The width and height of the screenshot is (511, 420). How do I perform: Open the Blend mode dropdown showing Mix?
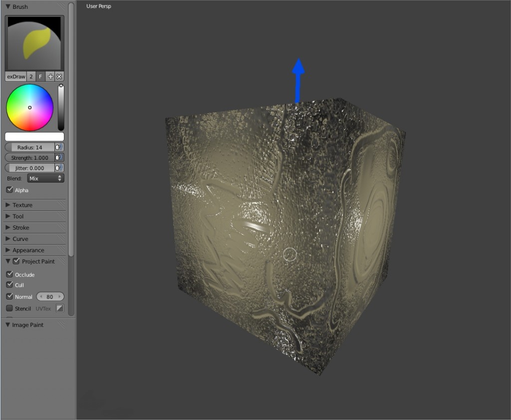coord(45,178)
